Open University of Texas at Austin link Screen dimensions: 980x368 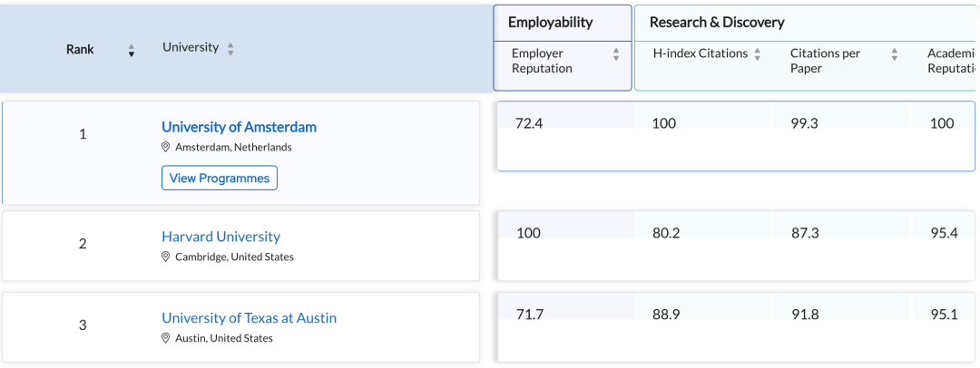click(x=249, y=318)
